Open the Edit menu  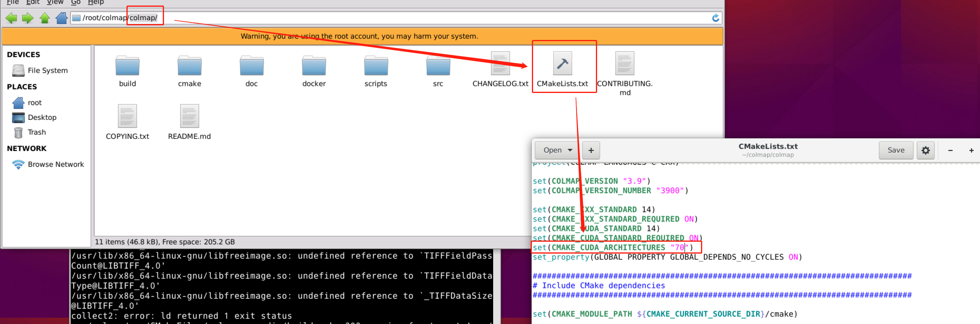pos(33,2)
